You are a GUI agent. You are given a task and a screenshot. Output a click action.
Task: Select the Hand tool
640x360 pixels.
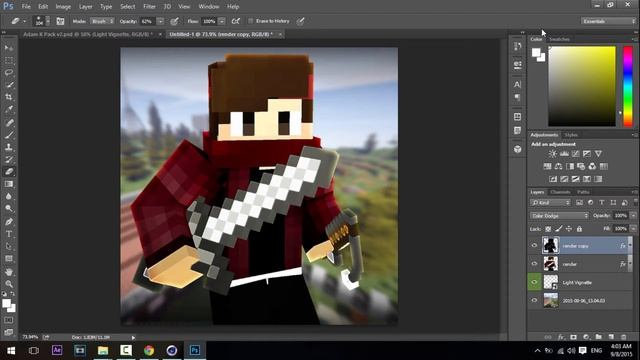pos(9,272)
